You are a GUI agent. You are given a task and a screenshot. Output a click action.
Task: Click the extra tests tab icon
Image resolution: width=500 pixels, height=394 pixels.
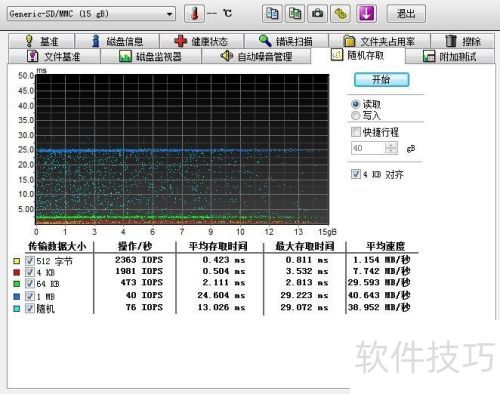coord(429,56)
